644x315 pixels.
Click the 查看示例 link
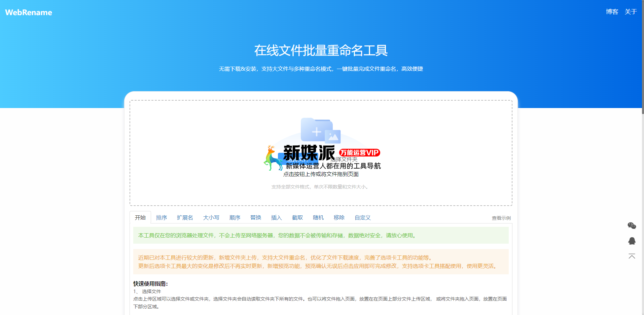[501, 218]
